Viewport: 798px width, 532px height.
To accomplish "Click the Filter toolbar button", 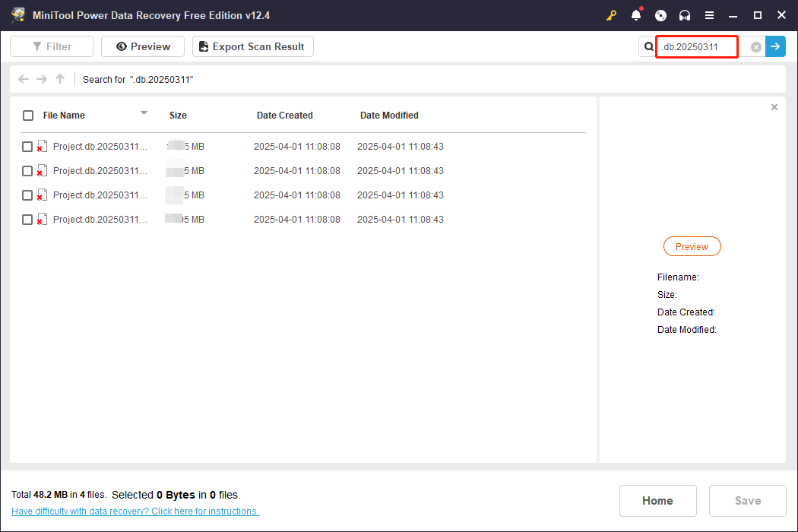I will click(52, 46).
